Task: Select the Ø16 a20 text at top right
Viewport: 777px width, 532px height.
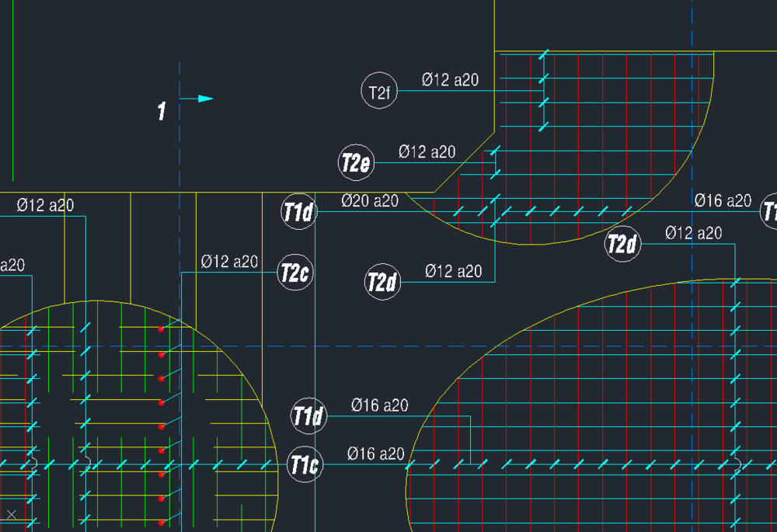Action: 724,200
